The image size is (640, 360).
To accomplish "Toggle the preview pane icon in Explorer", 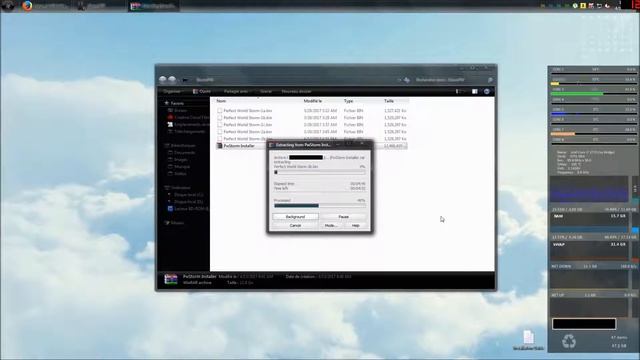I will (475, 91).
